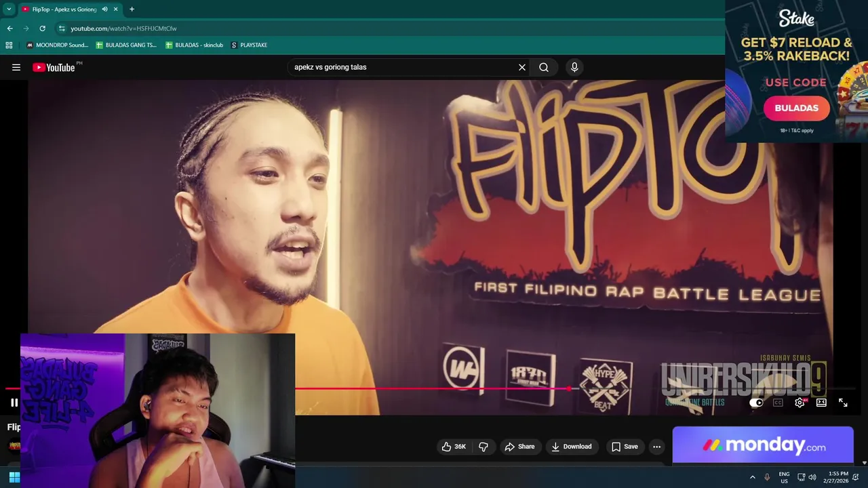Go to YouTube home via logo
This screenshot has width=868, height=488.
54,67
